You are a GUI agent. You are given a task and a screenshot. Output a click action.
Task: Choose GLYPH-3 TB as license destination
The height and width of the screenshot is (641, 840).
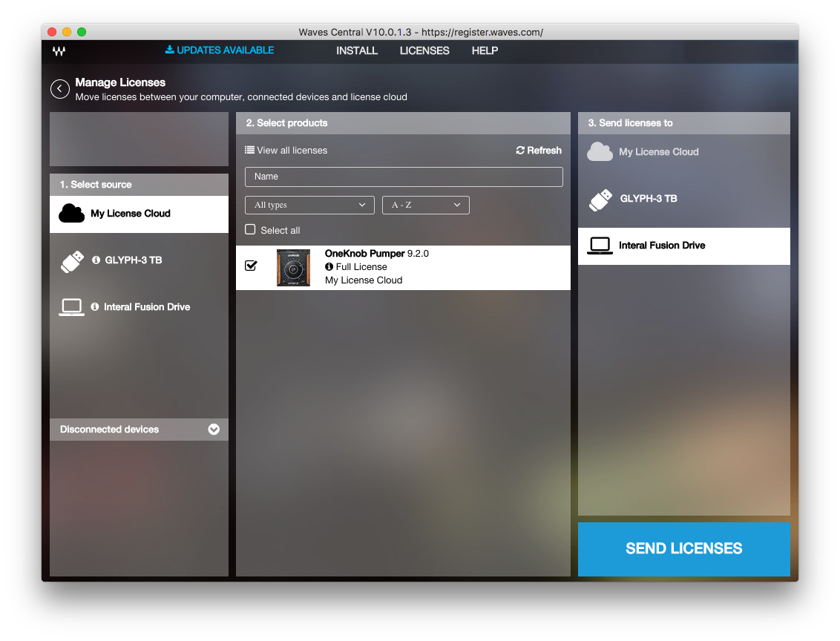684,199
